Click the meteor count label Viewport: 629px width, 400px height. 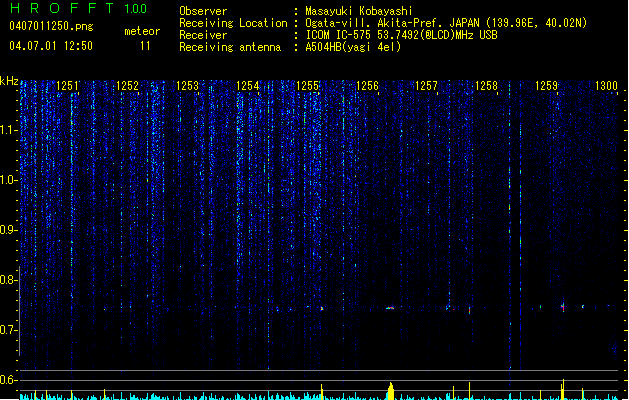pyautogui.click(x=142, y=31)
